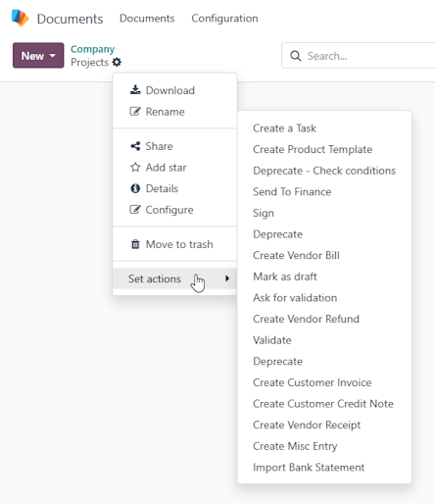Open the Documents top menu item
435x504 pixels.
click(x=147, y=19)
